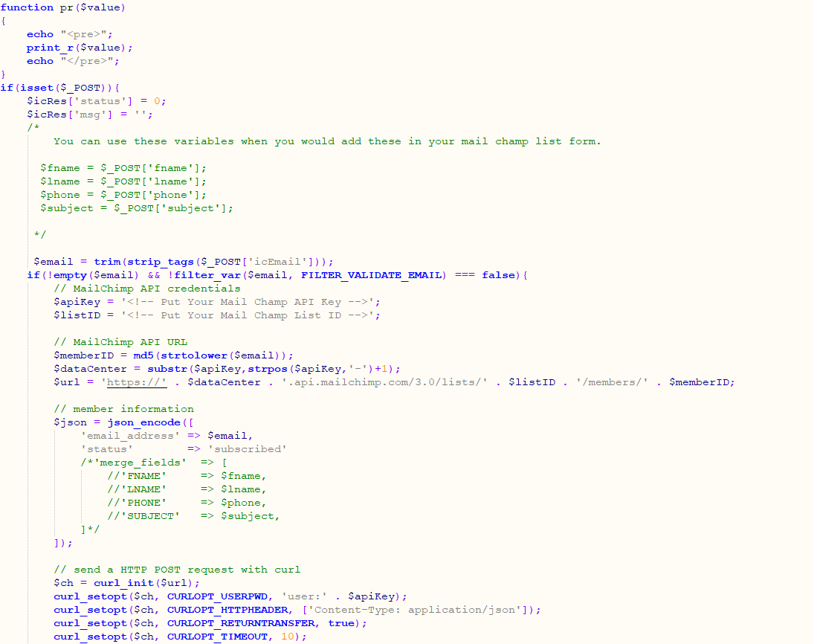Click the FILTER_VALIDATE_EMAIL constant
814x644 pixels.
(373, 275)
